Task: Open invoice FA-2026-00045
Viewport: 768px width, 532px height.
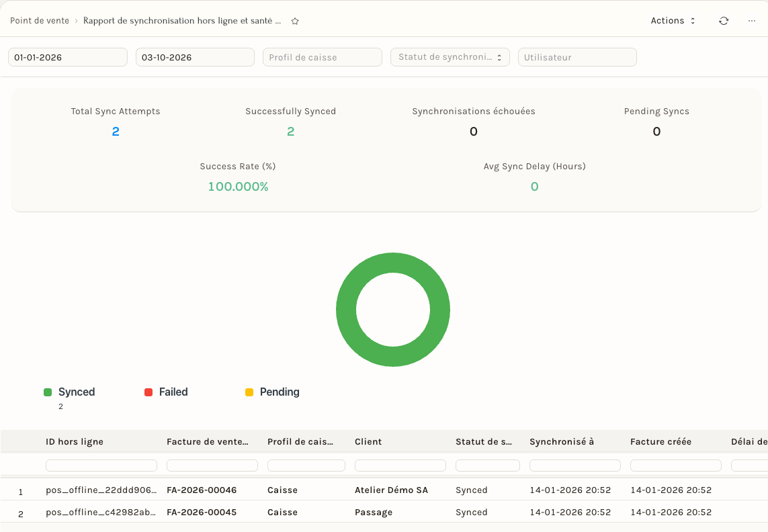Action: coord(202,512)
